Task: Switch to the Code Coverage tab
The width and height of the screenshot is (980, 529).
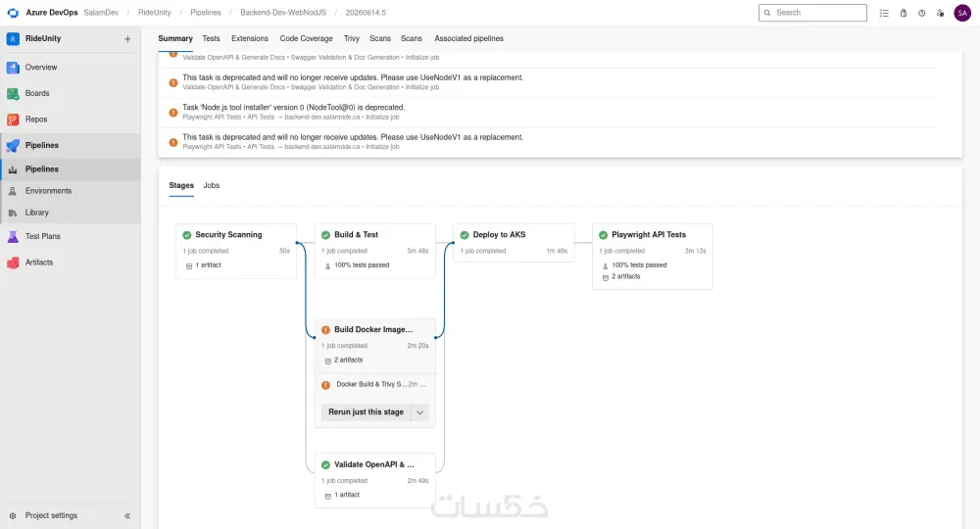Action: 306,39
